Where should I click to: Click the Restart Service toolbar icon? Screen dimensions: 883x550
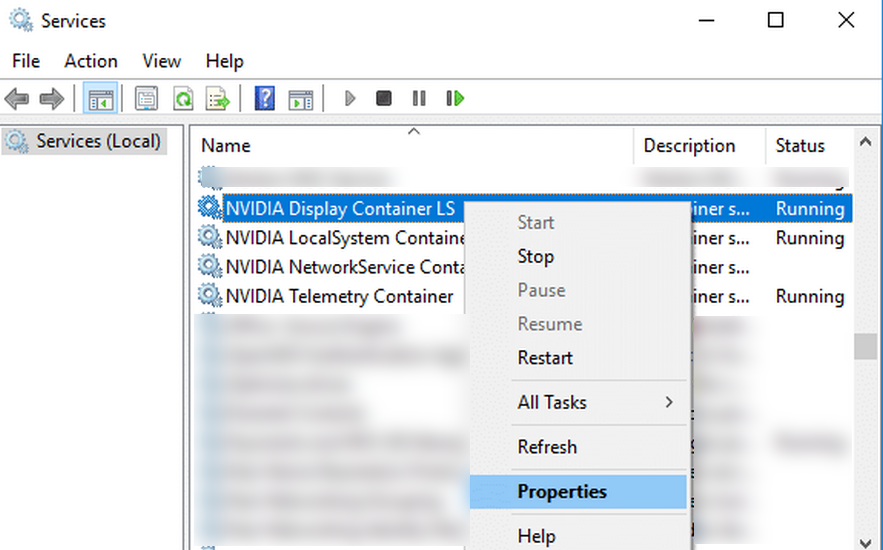455,99
